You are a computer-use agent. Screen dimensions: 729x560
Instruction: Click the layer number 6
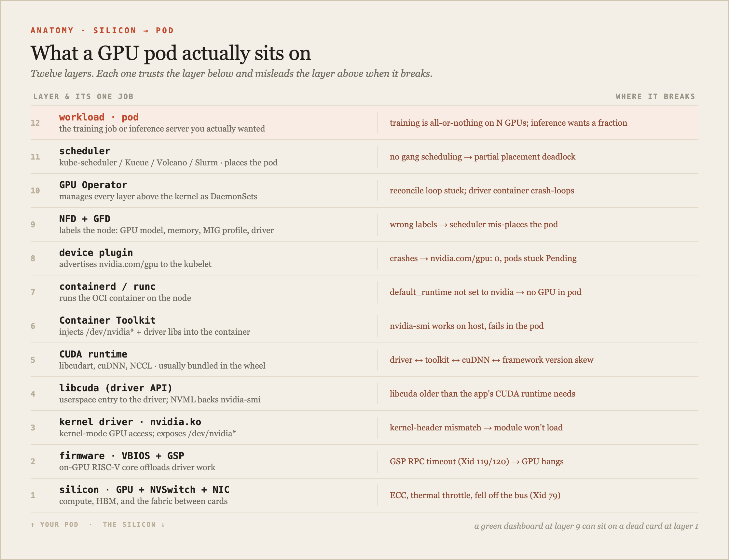click(33, 326)
